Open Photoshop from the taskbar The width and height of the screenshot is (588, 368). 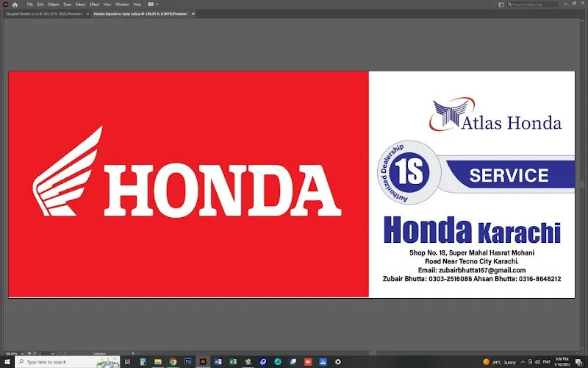pos(187,362)
